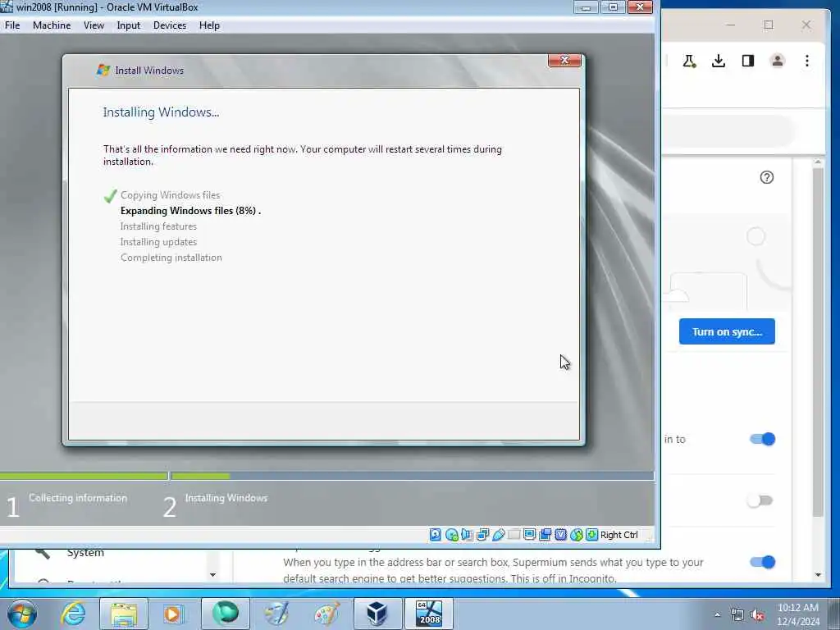Image resolution: width=840 pixels, height=630 pixels.
Task: Click the muted volume tray icon
Action: [757, 614]
